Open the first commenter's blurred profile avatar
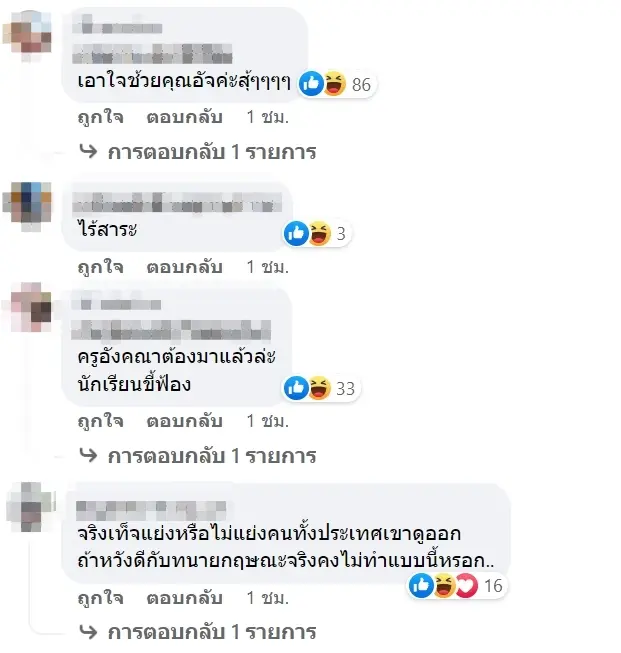 tap(27, 35)
